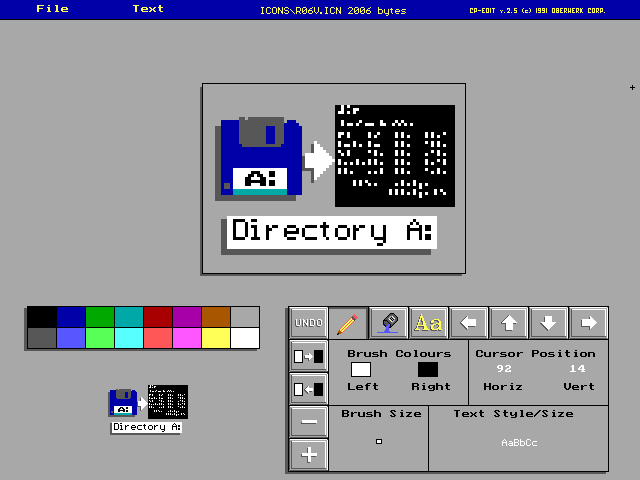Click the black-to-white colour swap icon

(x=308, y=388)
